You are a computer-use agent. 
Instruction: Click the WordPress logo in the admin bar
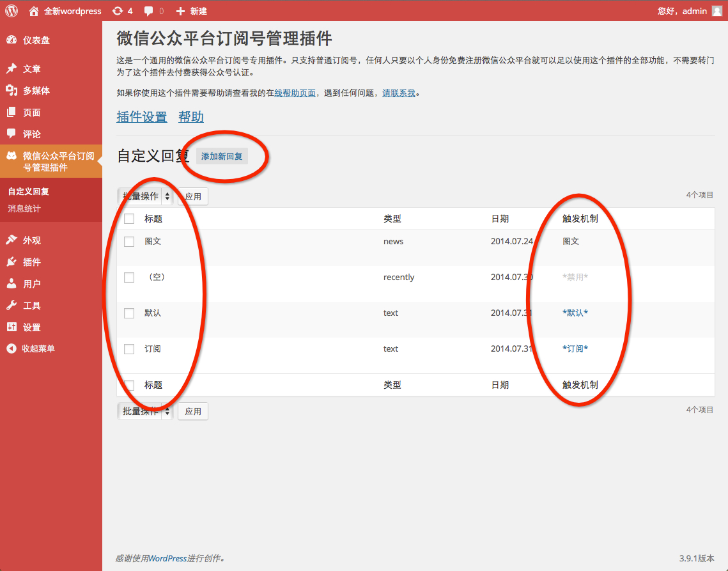coord(12,11)
